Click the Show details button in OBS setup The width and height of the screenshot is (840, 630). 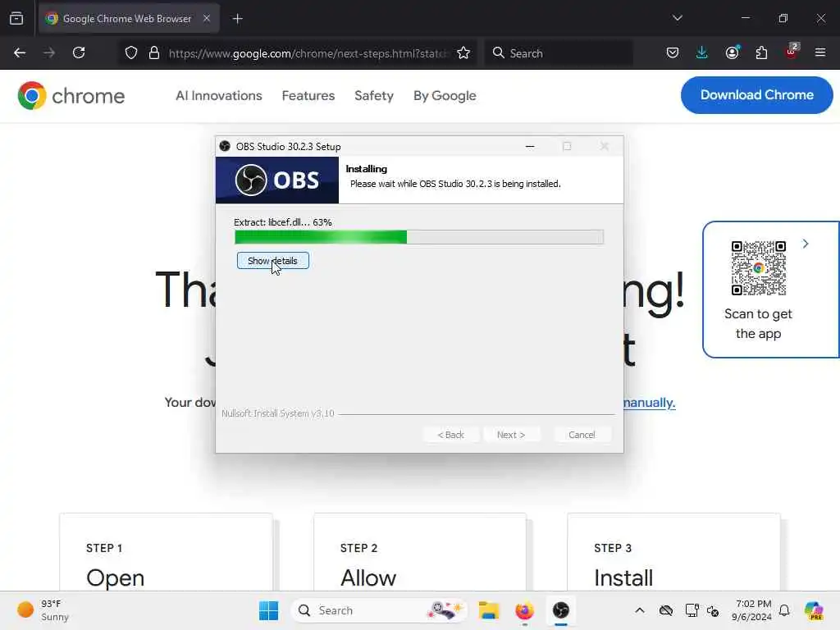(272, 261)
